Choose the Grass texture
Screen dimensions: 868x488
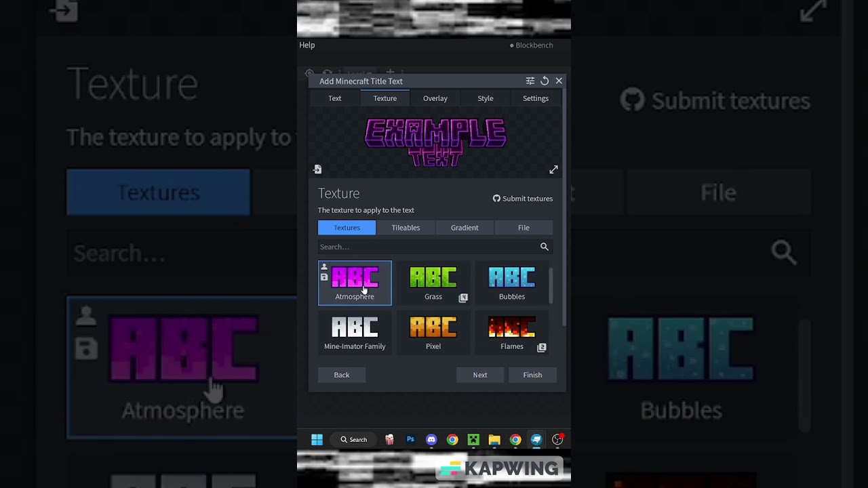(x=433, y=283)
